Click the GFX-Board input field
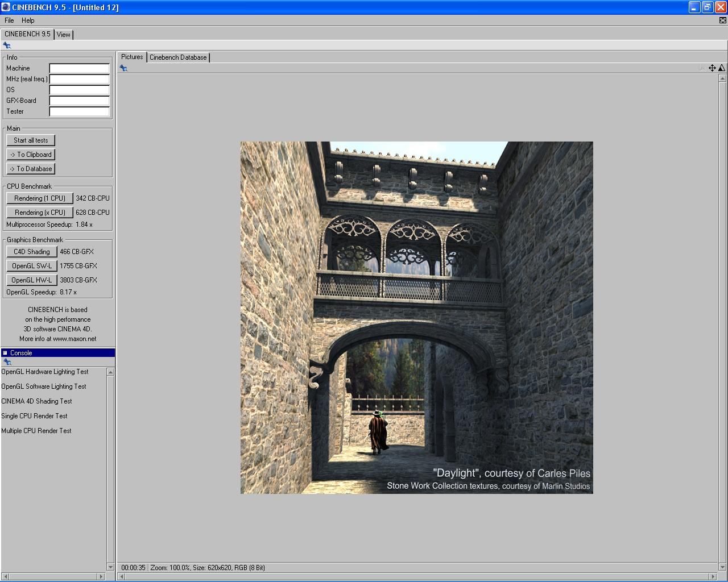The image size is (728, 582). pos(79,101)
